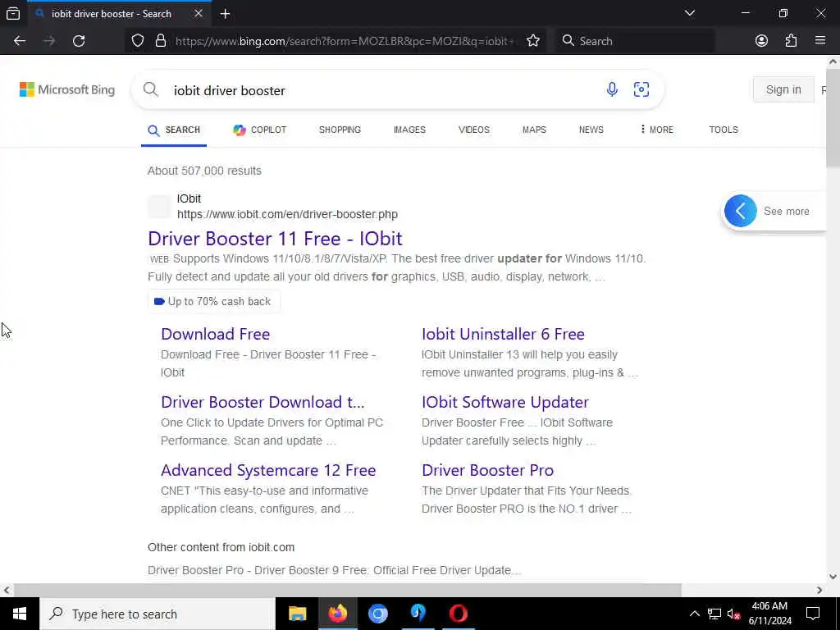Open the notification center icon
The width and height of the screenshot is (840, 630).
[813, 614]
